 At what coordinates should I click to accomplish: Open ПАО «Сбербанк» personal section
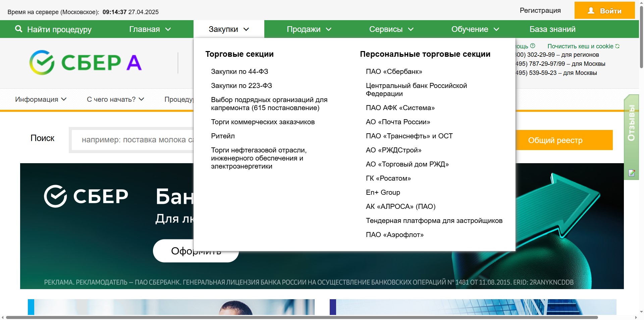(x=394, y=72)
